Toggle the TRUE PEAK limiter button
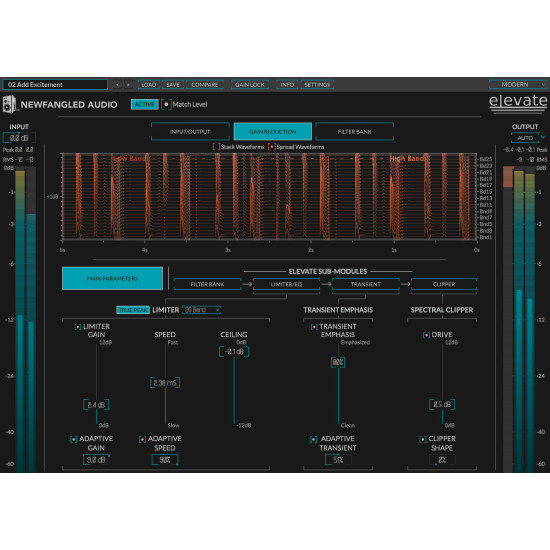Image resolution: width=550 pixels, height=550 pixels. (133, 310)
